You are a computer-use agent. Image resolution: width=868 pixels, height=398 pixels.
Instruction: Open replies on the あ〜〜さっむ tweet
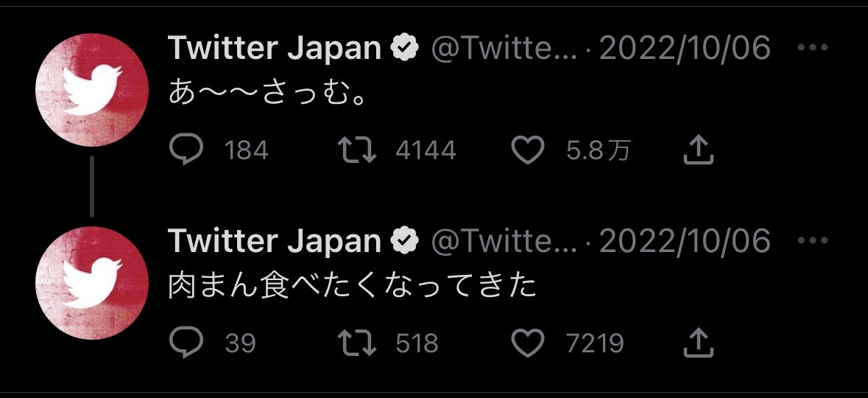[x=186, y=150]
